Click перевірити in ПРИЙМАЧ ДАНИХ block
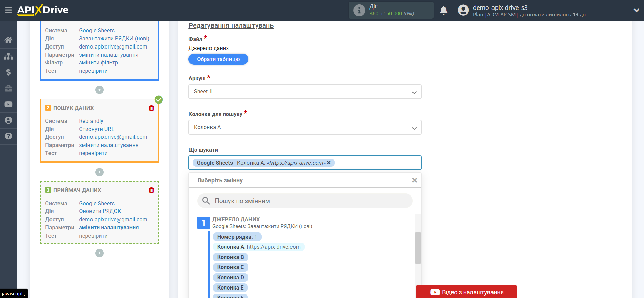This screenshot has width=644, height=298. (93, 236)
